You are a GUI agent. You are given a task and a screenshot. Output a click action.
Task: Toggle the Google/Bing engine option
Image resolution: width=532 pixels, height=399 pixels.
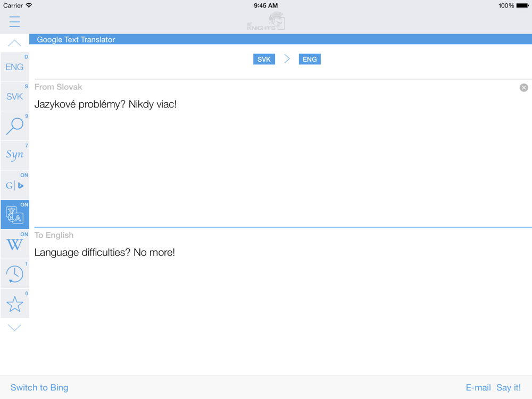click(x=15, y=185)
